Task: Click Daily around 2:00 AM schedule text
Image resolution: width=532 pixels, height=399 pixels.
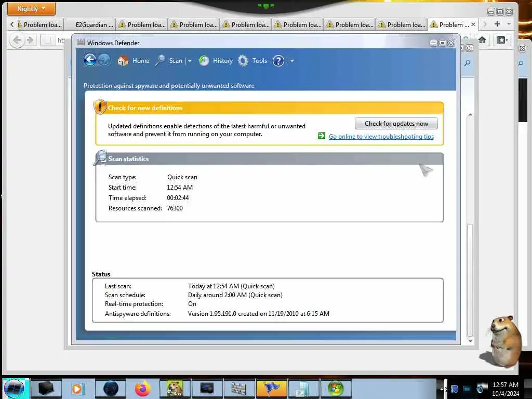Action: pyautogui.click(x=235, y=295)
